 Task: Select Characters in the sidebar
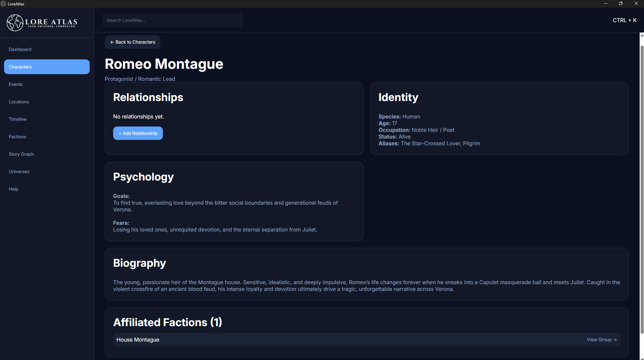(x=47, y=67)
